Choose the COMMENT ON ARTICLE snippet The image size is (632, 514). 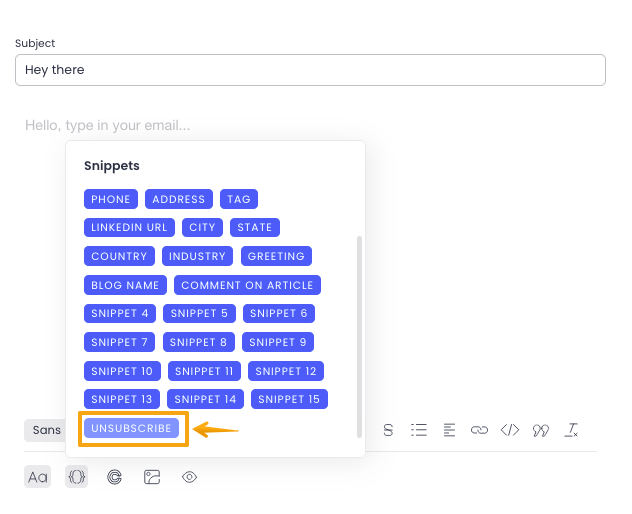(x=247, y=285)
